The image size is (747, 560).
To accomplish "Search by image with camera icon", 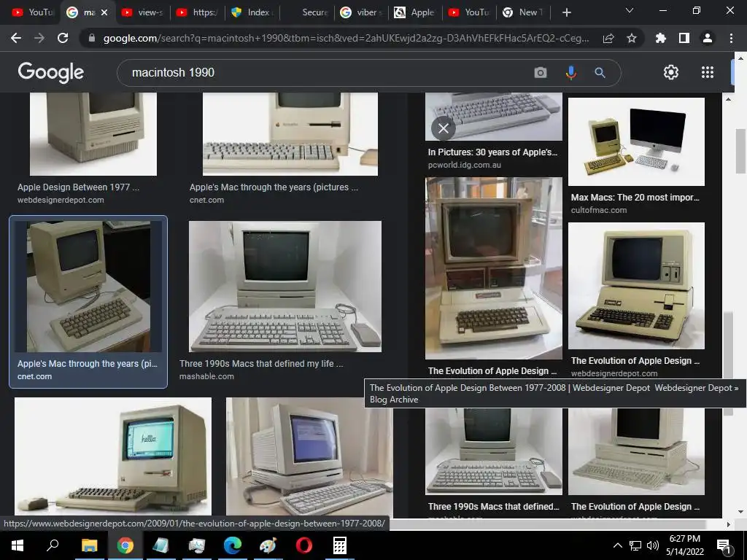I will pyautogui.click(x=541, y=73).
